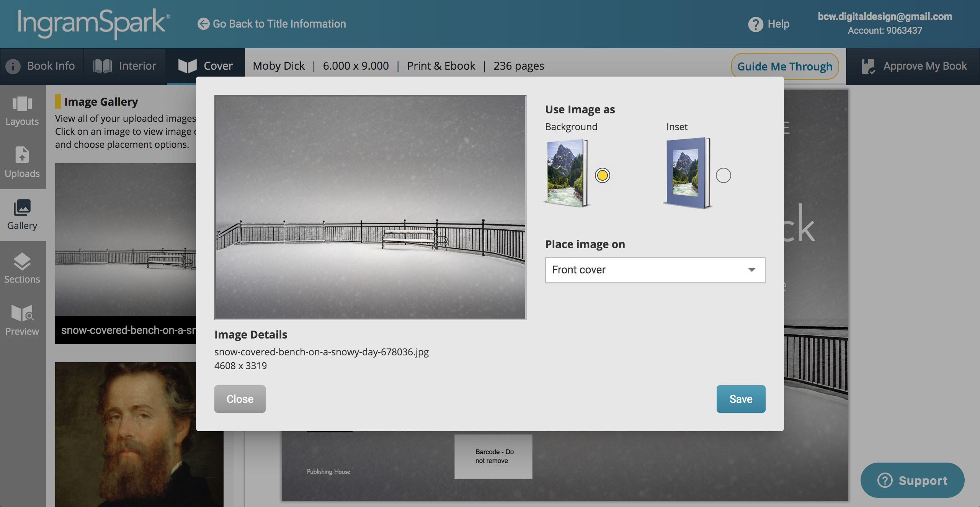Click the Help question mark icon
Image resolution: width=980 pixels, height=507 pixels.
pos(755,24)
